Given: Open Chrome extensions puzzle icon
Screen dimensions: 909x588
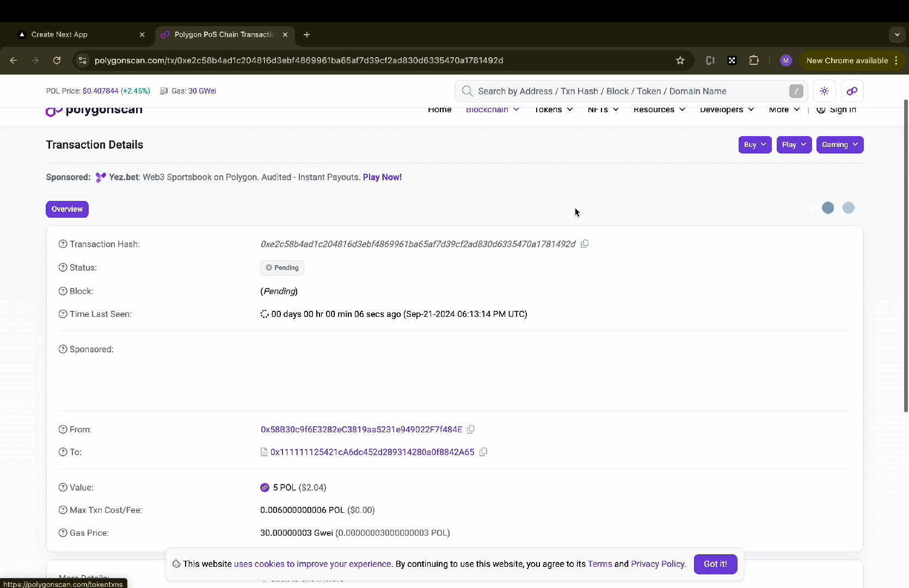Looking at the screenshot, I should pyautogui.click(x=754, y=60).
